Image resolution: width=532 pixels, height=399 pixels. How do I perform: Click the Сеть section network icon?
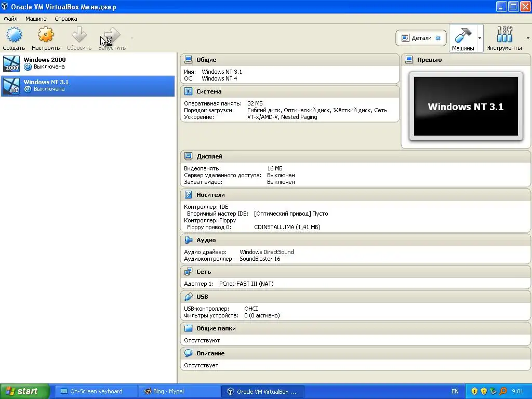pyautogui.click(x=188, y=271)
